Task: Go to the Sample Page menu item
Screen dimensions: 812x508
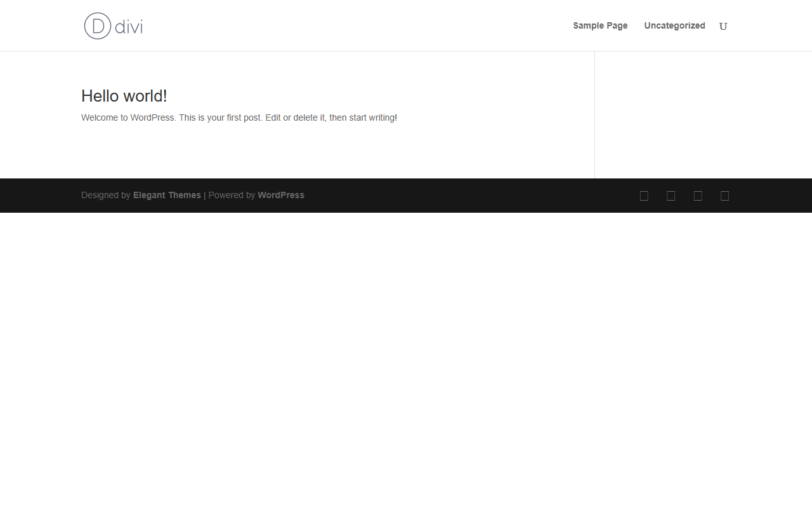Action: point(600,26)
